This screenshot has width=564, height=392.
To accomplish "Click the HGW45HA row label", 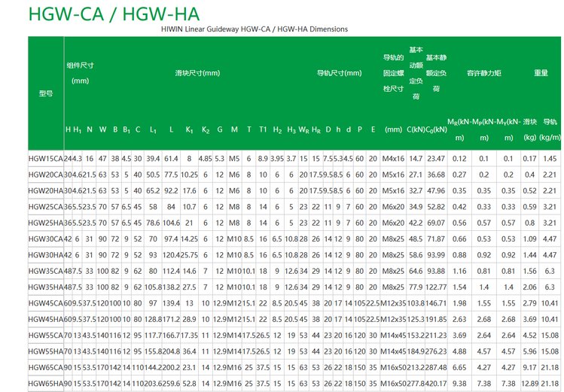I will pos(45,319).
